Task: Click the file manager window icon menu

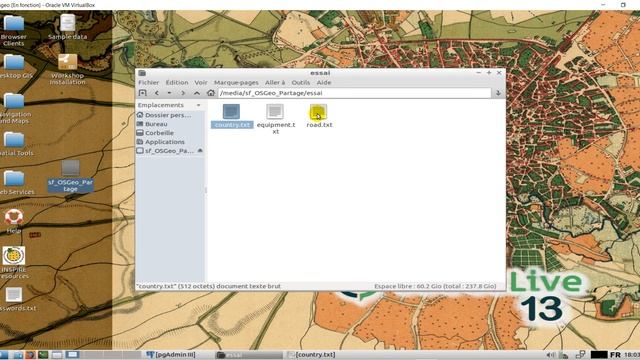Action: [x=142, y=73]
